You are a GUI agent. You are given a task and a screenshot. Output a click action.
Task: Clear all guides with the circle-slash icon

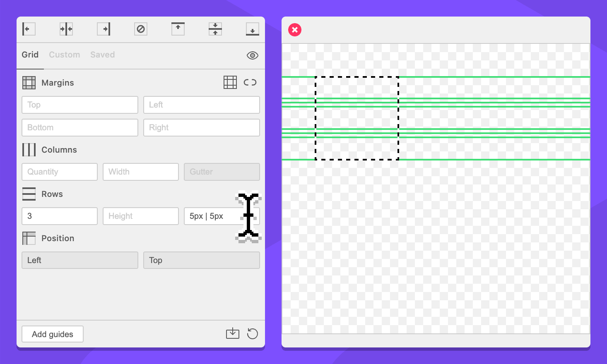click(141, 29)
